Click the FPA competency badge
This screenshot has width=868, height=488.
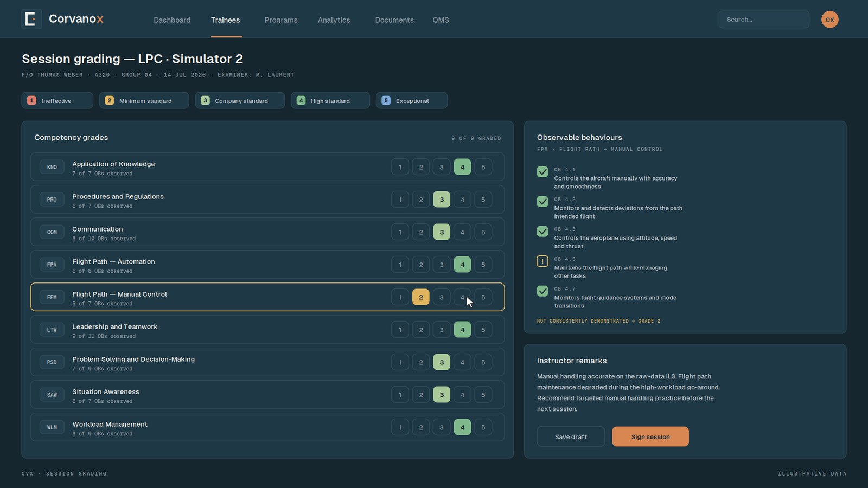tap(52, 265)
